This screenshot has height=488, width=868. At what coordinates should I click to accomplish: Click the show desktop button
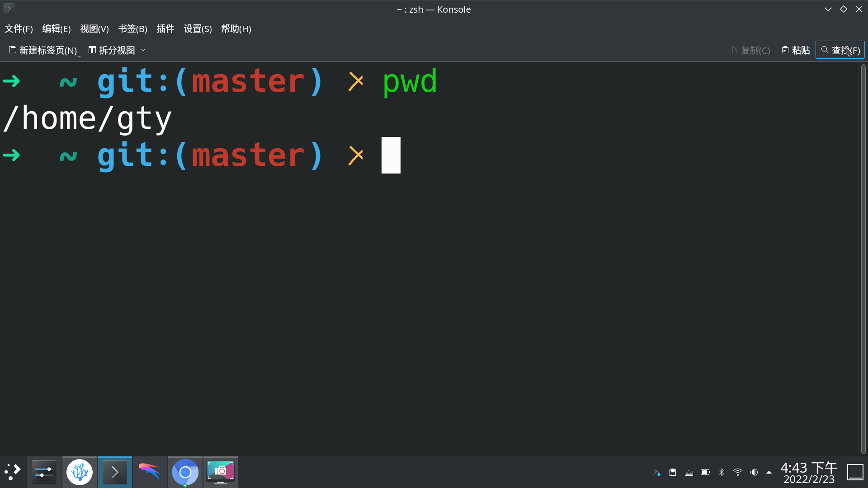[x=855, y=473]
